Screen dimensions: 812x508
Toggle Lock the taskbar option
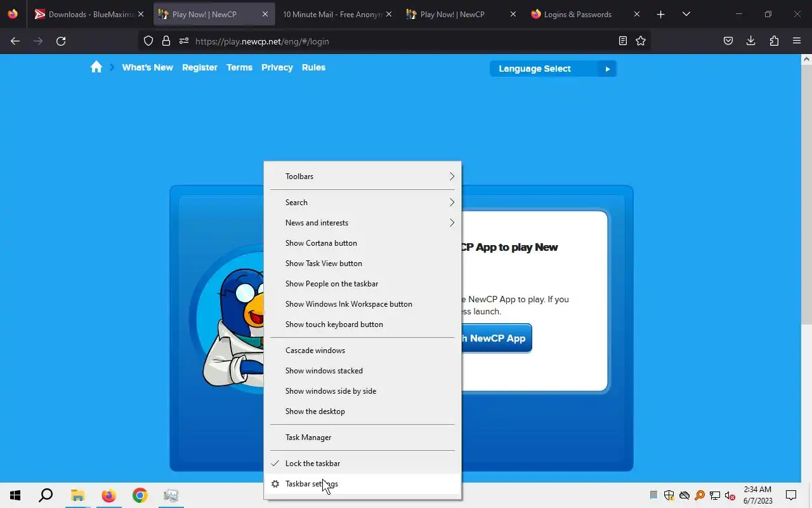tap(363, 464)
